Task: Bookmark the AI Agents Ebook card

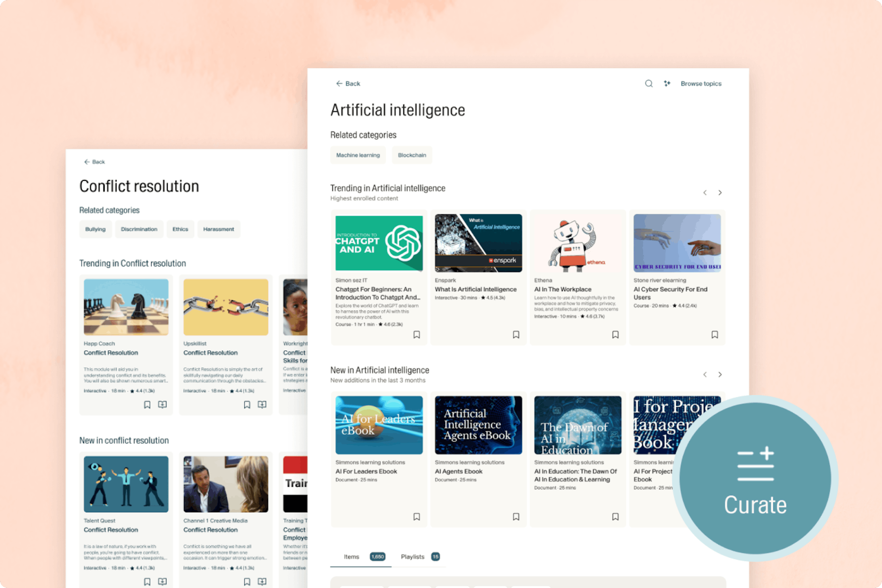Action: click(516, 517)
